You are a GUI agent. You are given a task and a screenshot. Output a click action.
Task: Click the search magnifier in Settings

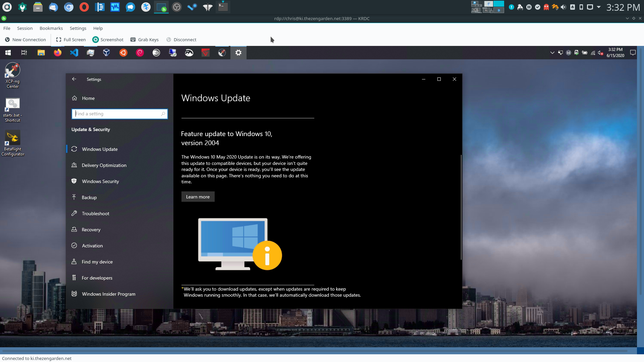163,114
